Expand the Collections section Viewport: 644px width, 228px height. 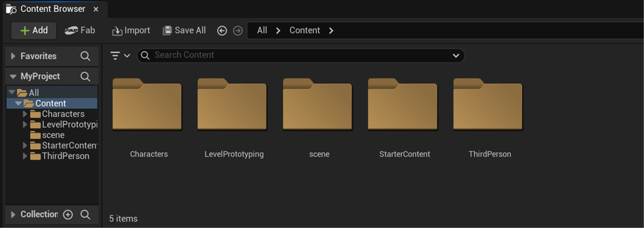tap(13, 215)
